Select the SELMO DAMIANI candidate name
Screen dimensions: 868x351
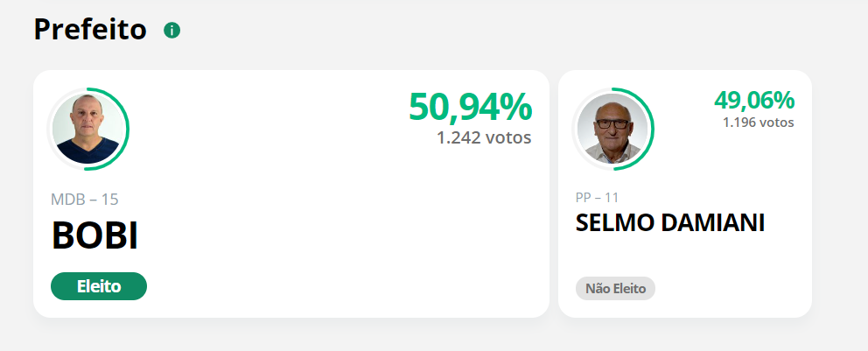click(x=670, y=222)
